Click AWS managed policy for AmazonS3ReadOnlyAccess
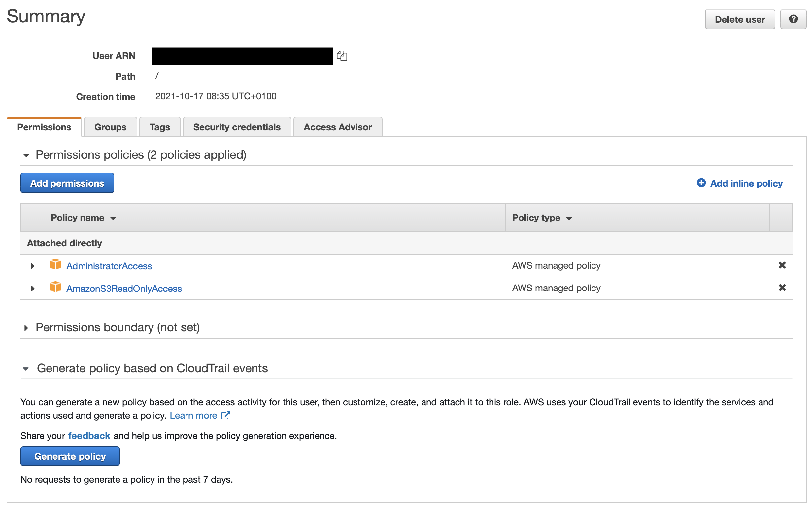812x511 pixels. click(556, 288)
